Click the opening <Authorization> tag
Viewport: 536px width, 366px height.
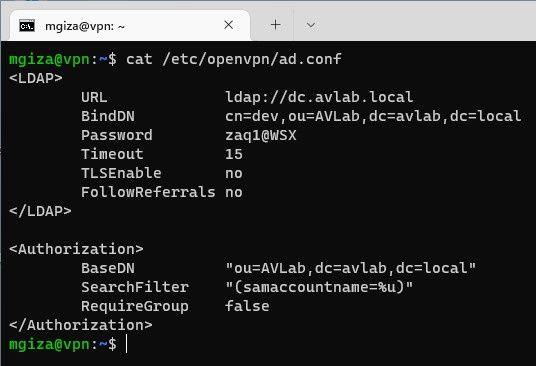(x=76, y=249)
